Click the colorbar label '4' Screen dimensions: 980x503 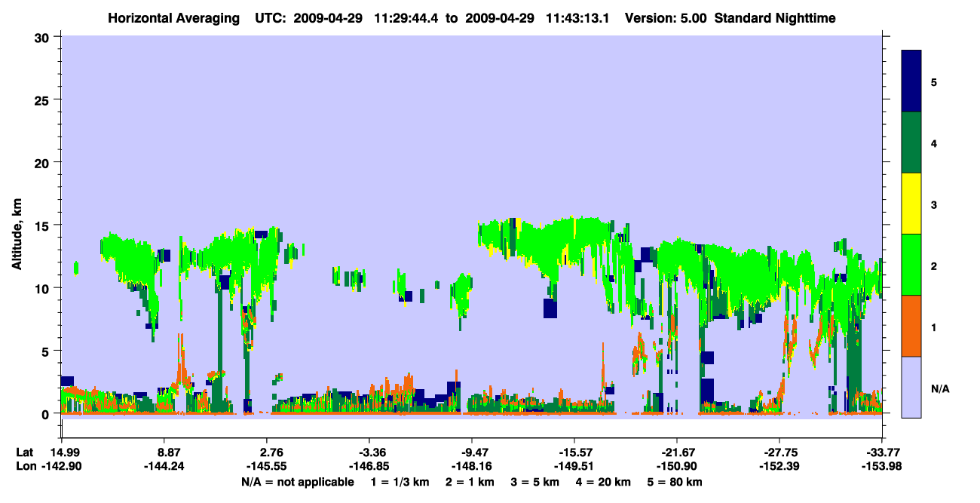(x=934, y=143)
